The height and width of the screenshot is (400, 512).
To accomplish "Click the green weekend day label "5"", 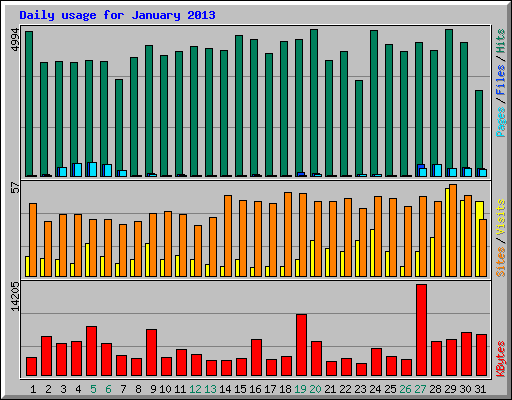I will click(x=93, y=389).
